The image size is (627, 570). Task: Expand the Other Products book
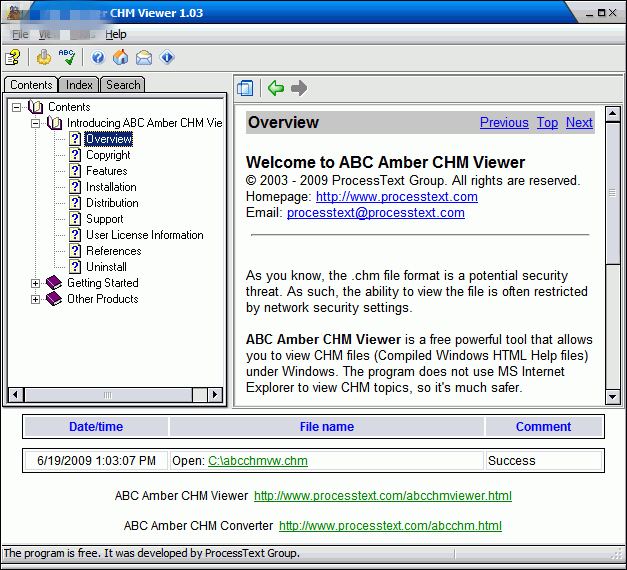[36, 299]
